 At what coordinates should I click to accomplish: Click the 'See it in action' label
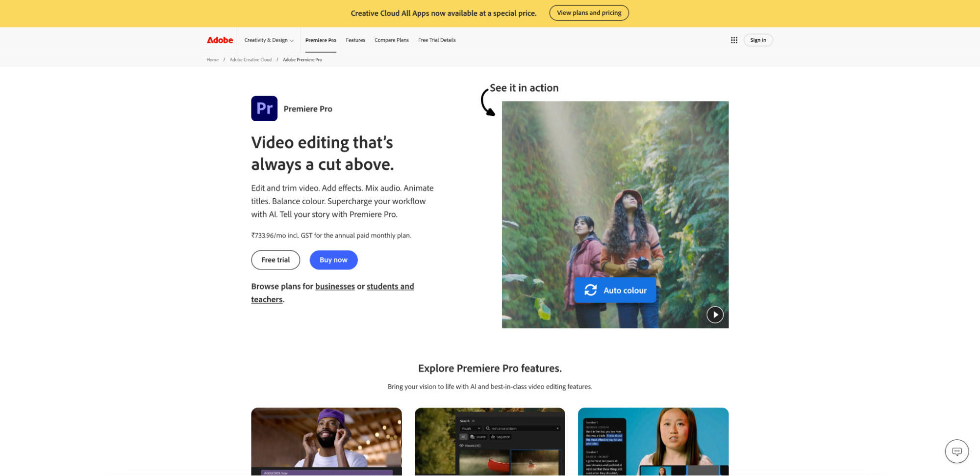(x=524, y=88)
